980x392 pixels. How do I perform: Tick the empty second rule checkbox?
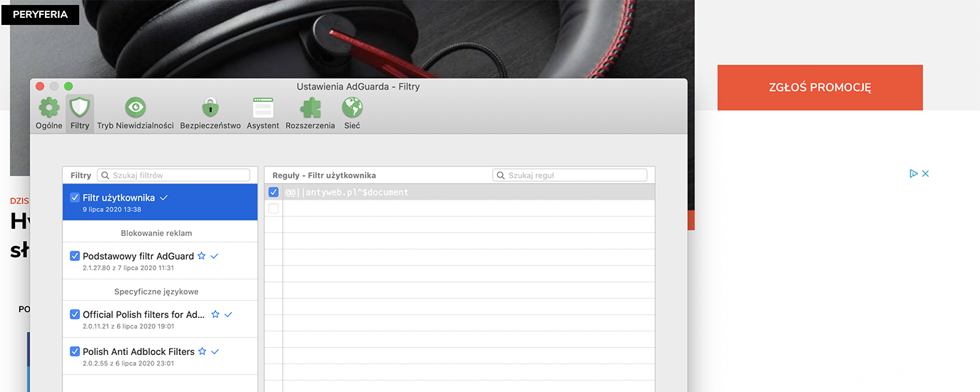273,209
